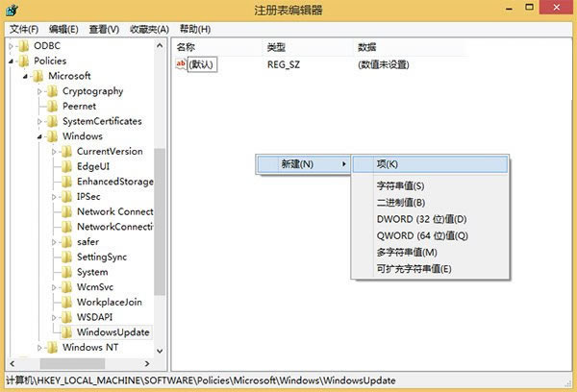Click the CurrentVersion folder icon

[66, 152]
